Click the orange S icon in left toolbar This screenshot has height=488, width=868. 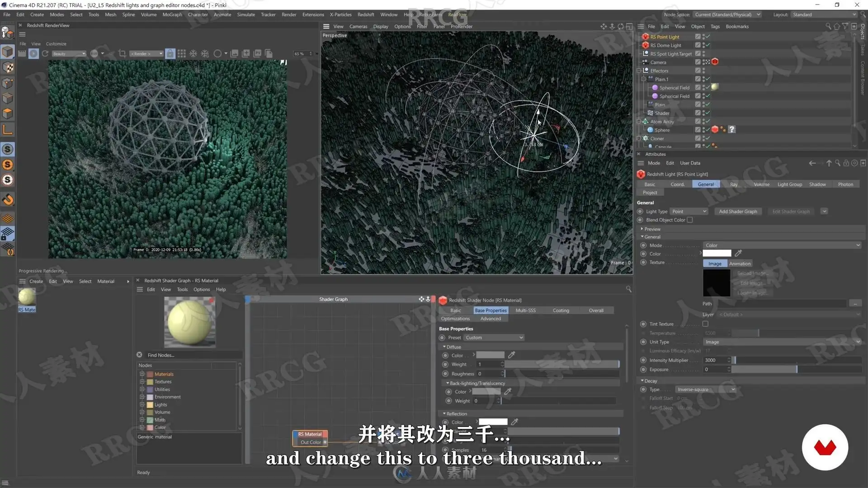[8, 164]
